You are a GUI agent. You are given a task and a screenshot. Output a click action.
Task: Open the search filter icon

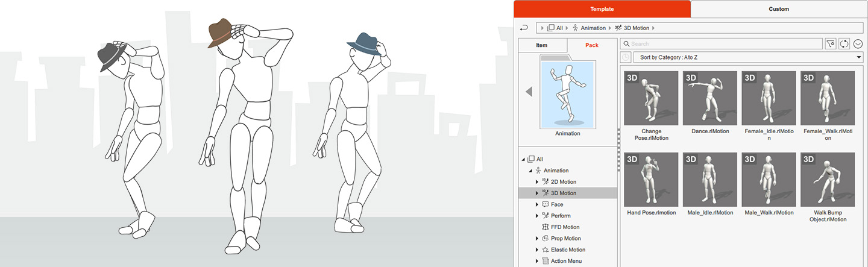pos(831,44)
